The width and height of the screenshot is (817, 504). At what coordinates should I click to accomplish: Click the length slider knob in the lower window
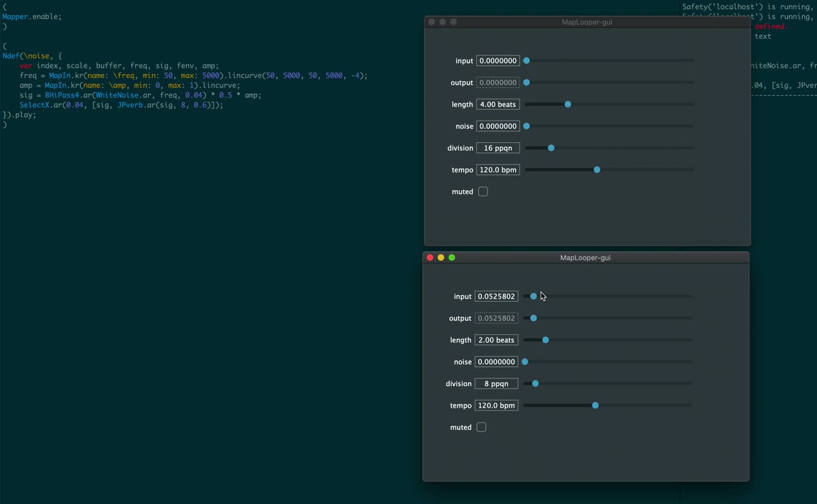pos(545,340)
